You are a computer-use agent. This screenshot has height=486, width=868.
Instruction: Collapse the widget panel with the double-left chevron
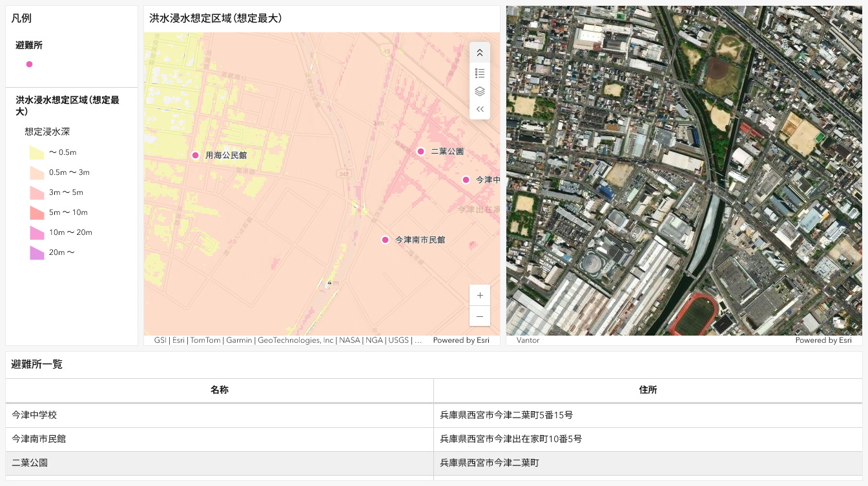480,108
